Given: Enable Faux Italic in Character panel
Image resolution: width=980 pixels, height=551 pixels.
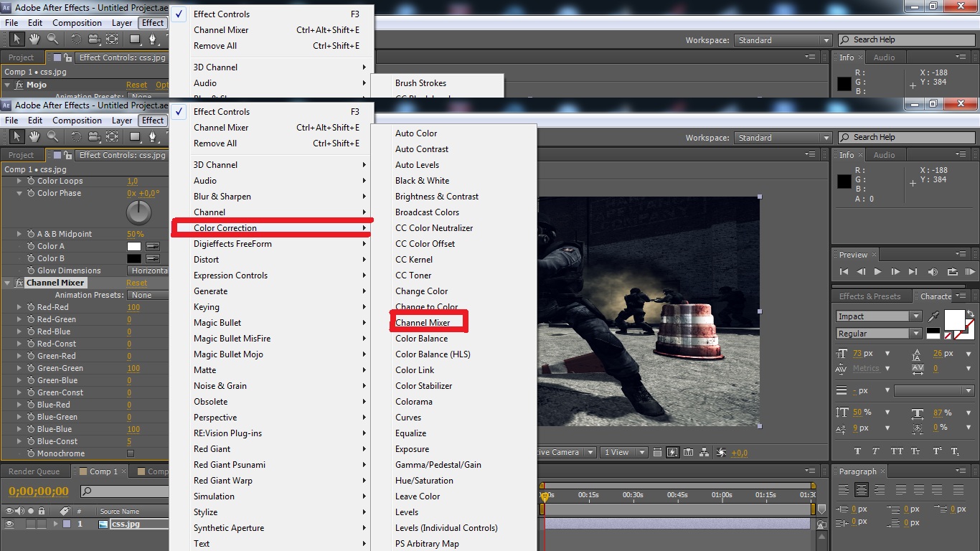Looking at the screenshot, I should point(877,452).
